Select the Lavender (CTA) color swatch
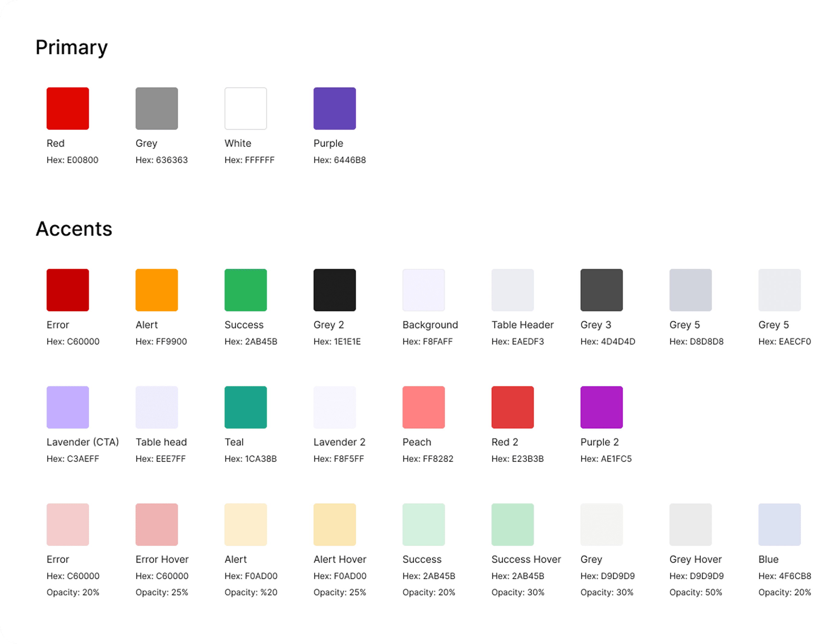Image resolution: width=821 pixels, height=644 pixels. coord(67,407)
